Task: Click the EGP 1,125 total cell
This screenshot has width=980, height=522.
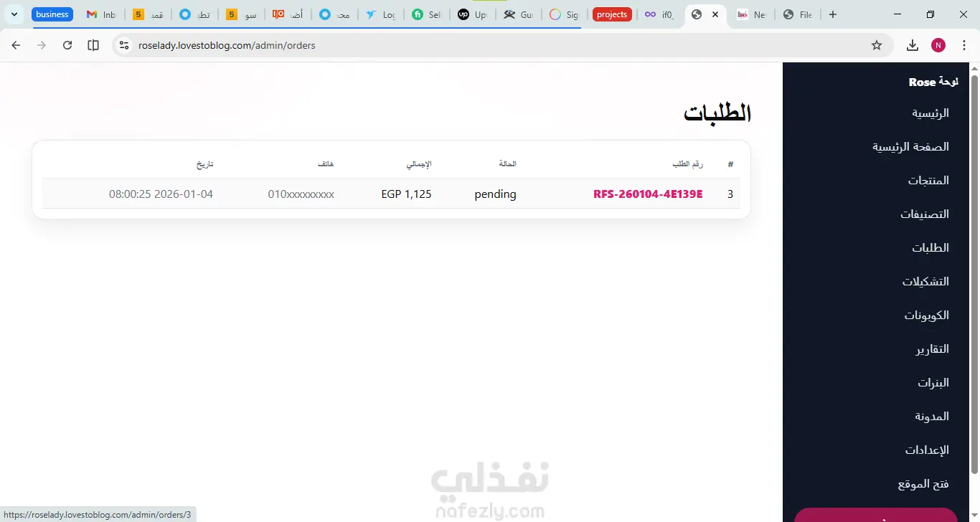Action: click(x=406, y=194)
